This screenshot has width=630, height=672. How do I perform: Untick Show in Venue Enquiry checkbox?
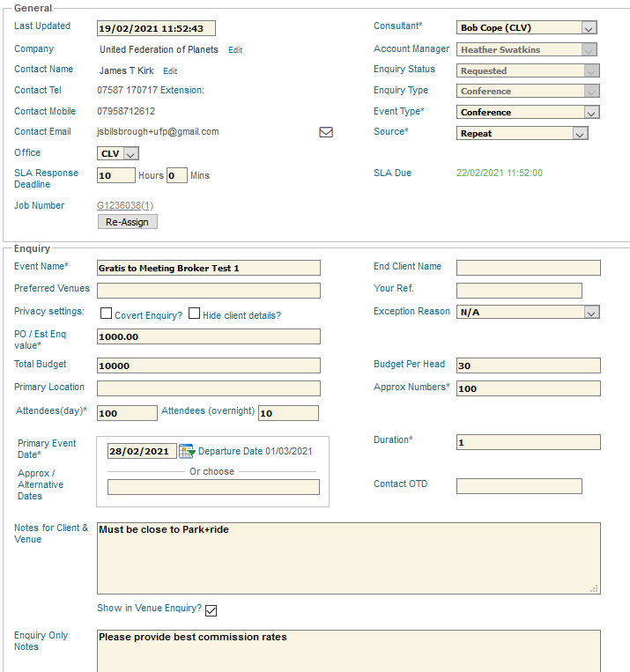coord(211,610)
